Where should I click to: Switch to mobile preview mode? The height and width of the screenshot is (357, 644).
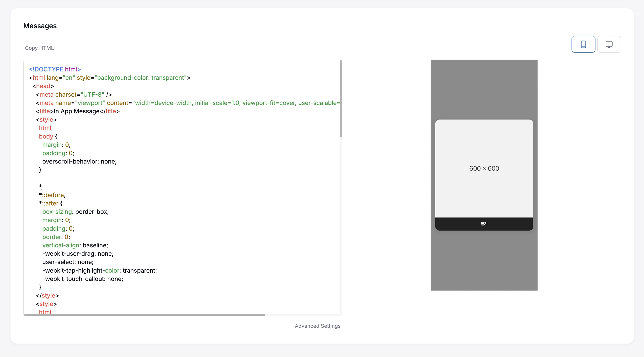[x=583, y=44]
